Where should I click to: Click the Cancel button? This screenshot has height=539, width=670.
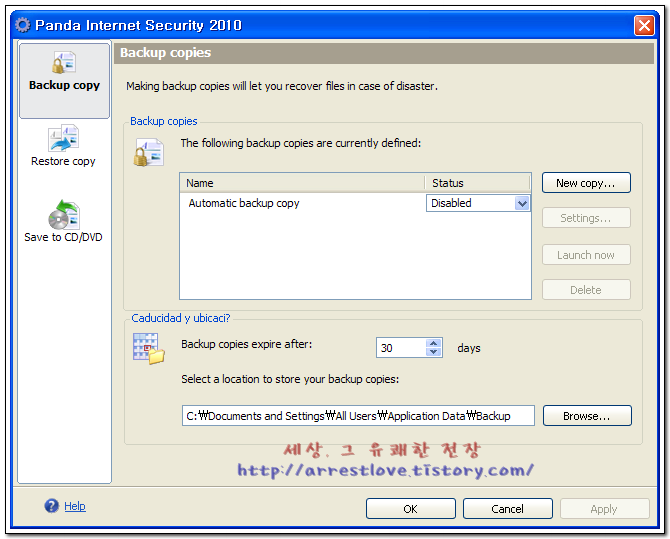point(508,509)
